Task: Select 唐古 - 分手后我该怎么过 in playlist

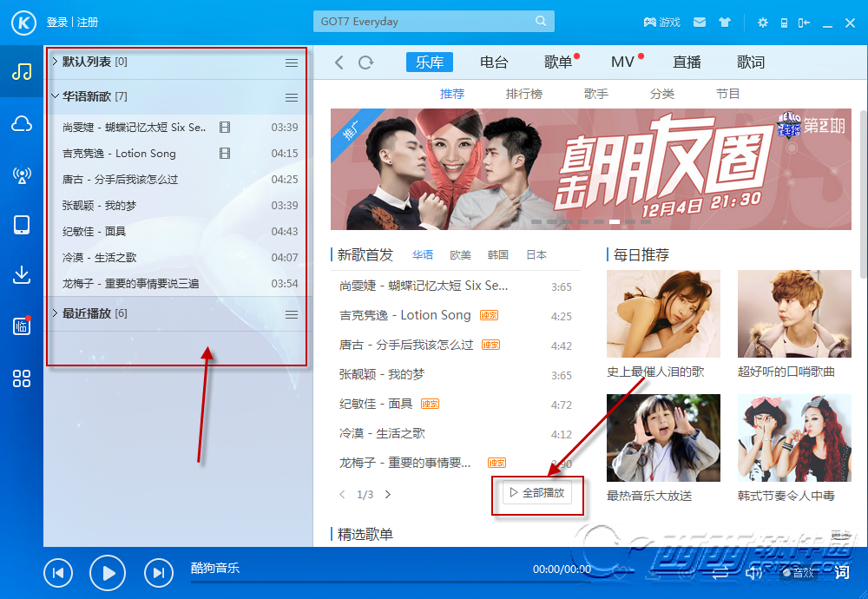Action: point(180,180)
